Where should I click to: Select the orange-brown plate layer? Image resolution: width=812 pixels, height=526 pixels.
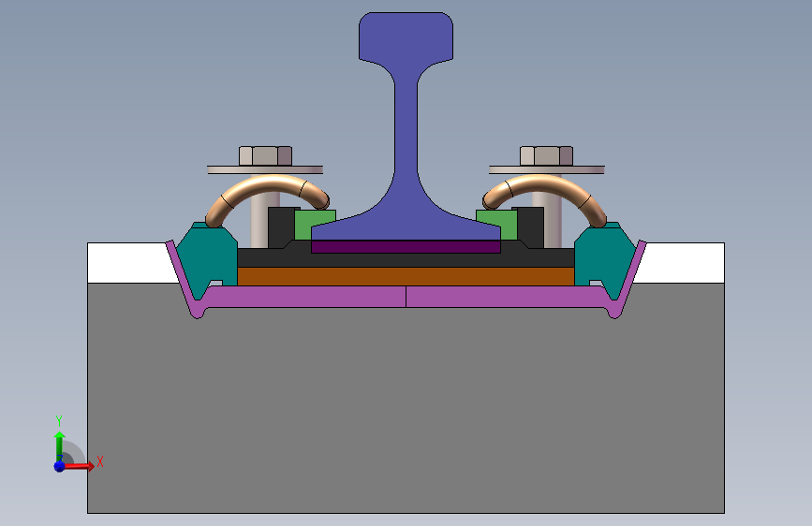(406, 276)
